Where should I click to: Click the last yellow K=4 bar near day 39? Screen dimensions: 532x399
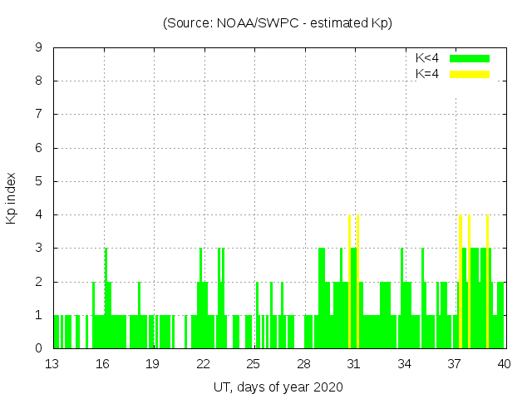pyautogui.click(x=487, y=283)
